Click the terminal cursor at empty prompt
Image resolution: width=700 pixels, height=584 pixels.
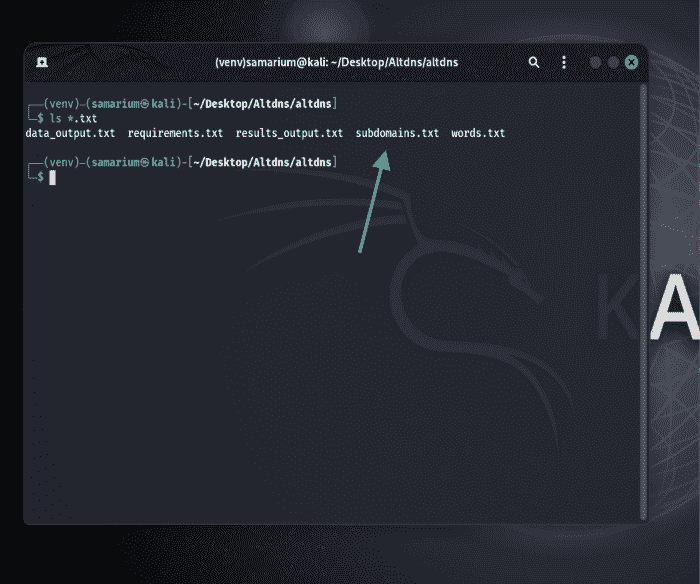click(52, 177)
